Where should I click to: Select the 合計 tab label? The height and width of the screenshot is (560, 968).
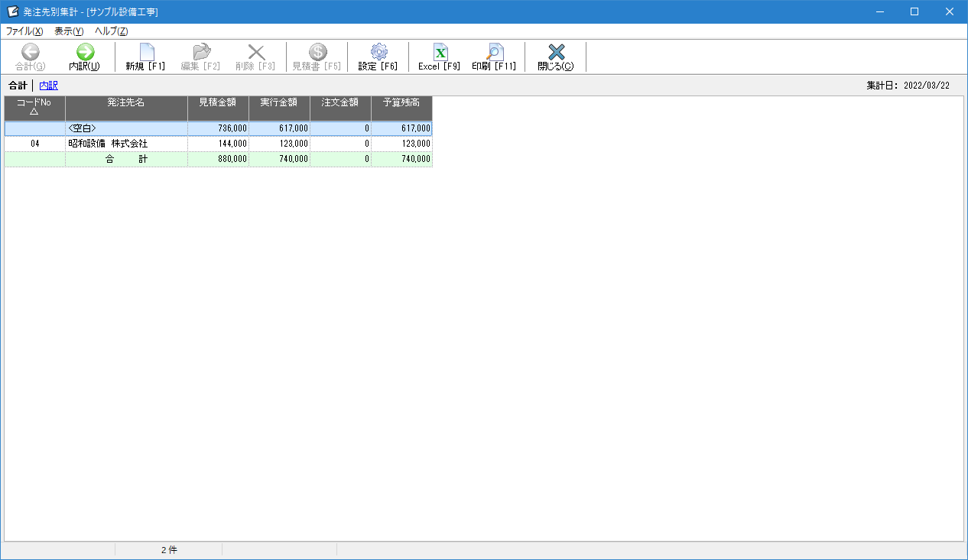[18, 86]
